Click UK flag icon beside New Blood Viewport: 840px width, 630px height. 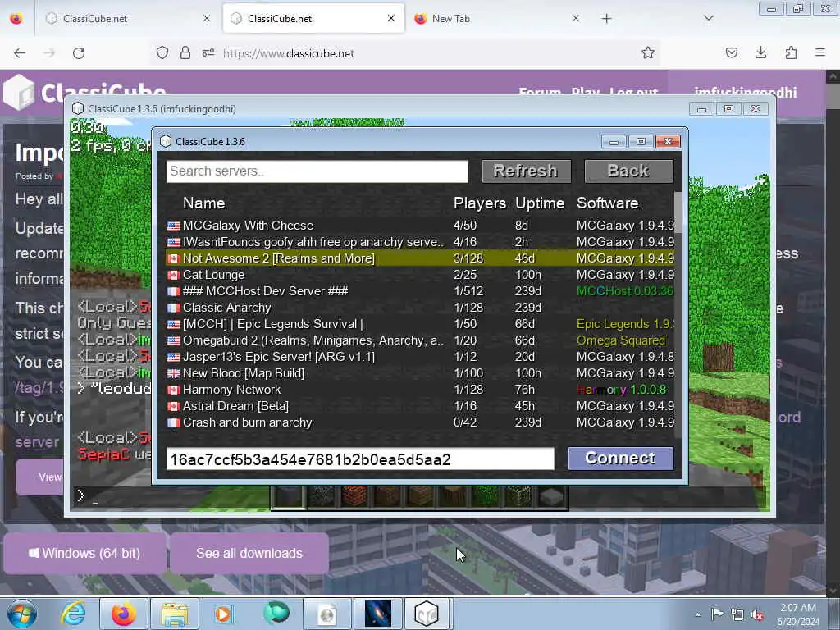pyautogui.click(x=174, y=374)
